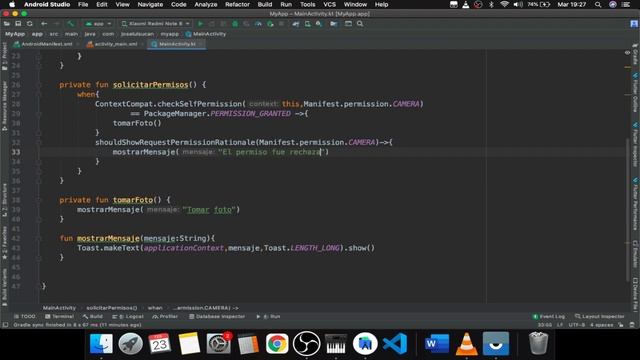Build project with the hammer icon
This screenshot has height=360, width=640.
[x=71, y=24]
